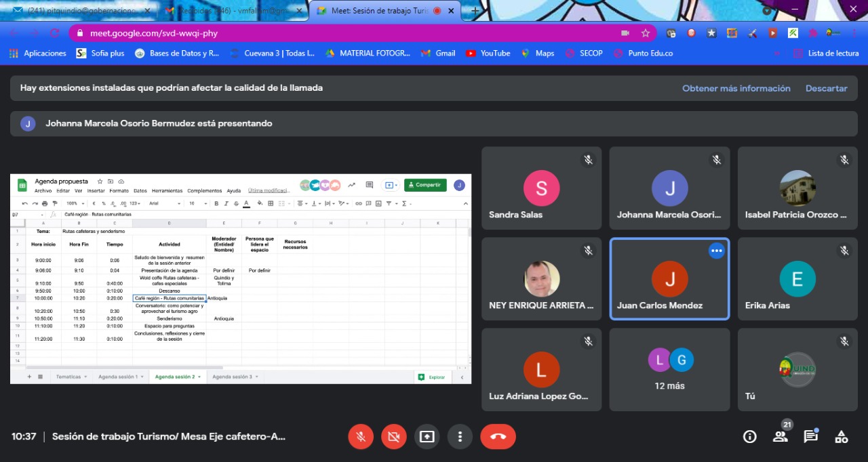Close the Recibidos Gmail tab
The width and height of the screenshot is (868, 462).
[x=300, y=11]
